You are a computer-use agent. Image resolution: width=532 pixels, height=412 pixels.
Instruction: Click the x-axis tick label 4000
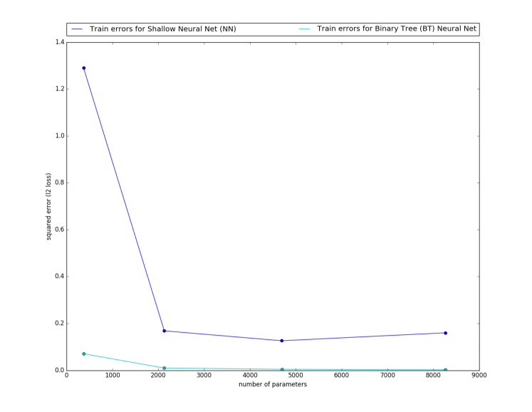coord(250,376)
